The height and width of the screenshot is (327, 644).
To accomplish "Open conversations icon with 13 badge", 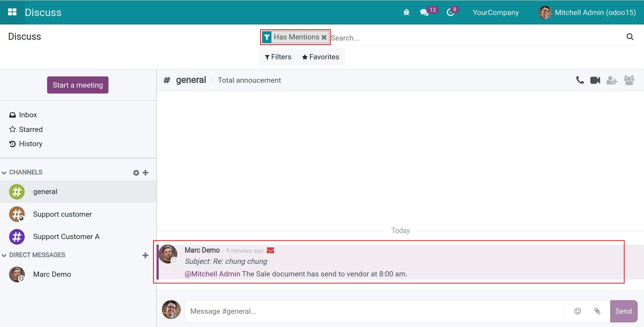I will pyautogui.click(x=425, y=13).
